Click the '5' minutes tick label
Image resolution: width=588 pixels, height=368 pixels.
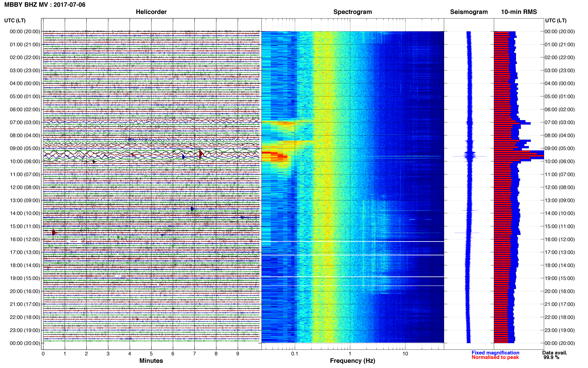[151, 354]
